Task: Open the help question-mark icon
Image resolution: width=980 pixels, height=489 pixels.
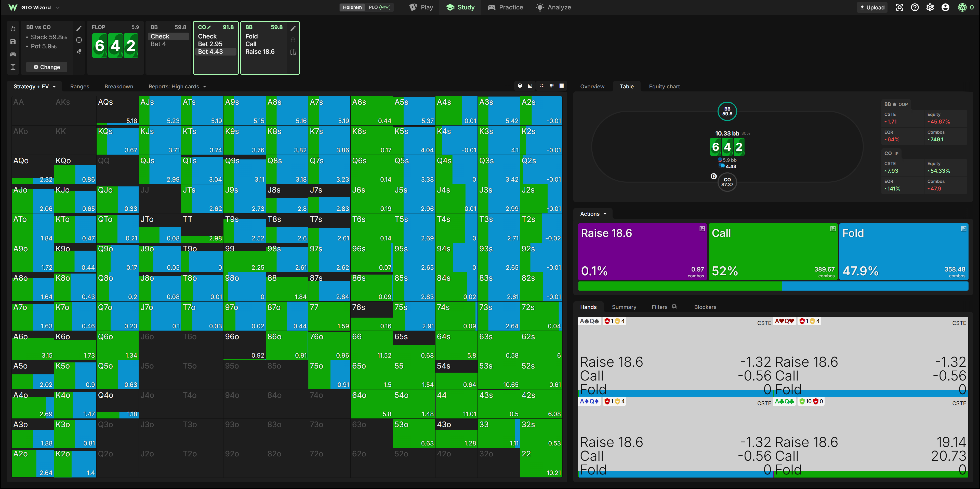Action: pyautogui.click(x=915, y=7)
